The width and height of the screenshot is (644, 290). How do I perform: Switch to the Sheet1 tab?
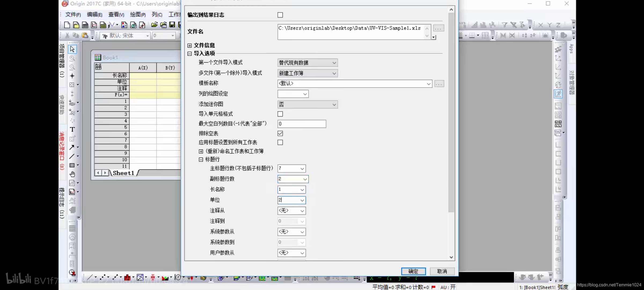123,173
